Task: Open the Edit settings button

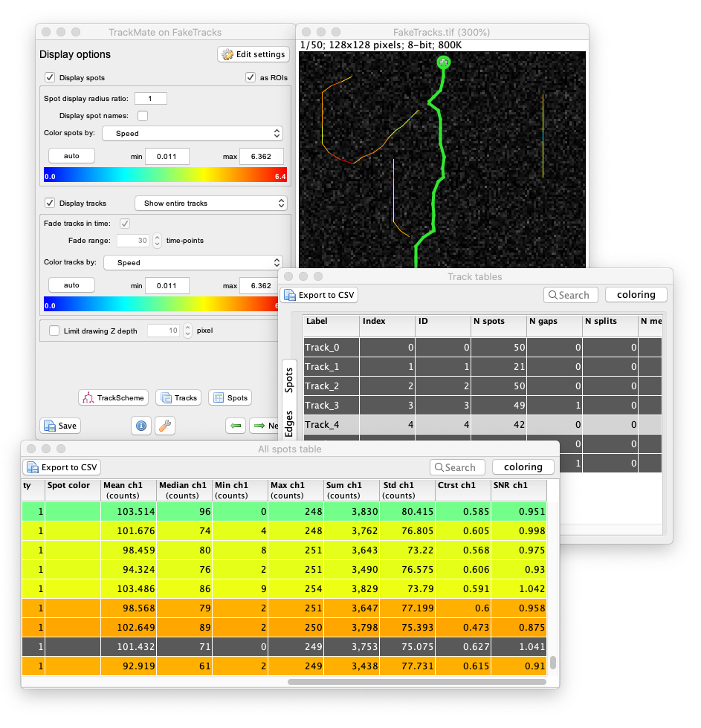Action: point(253,54)
